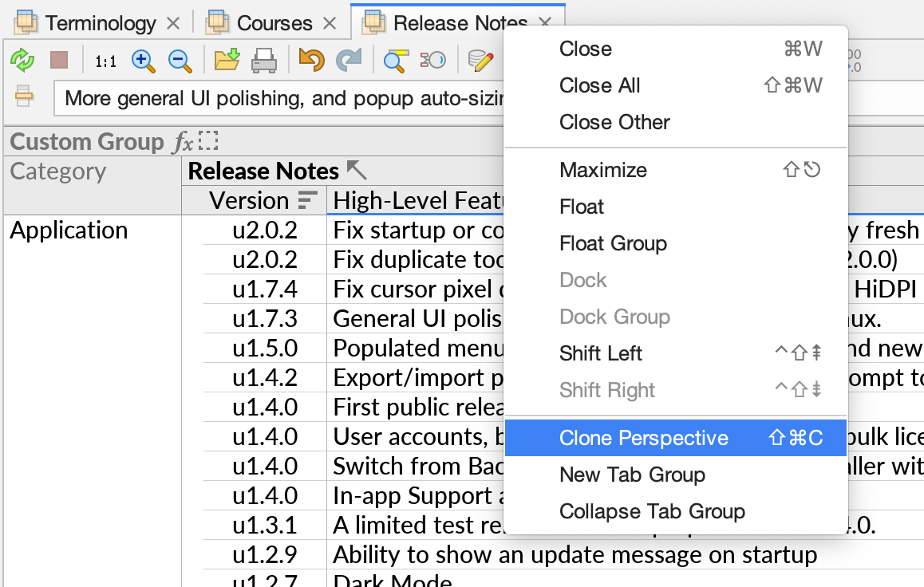Toggle sorting on the Version column
Viewport: 924px width, 587px height.
pyautogui.click(x=307, y=201)
